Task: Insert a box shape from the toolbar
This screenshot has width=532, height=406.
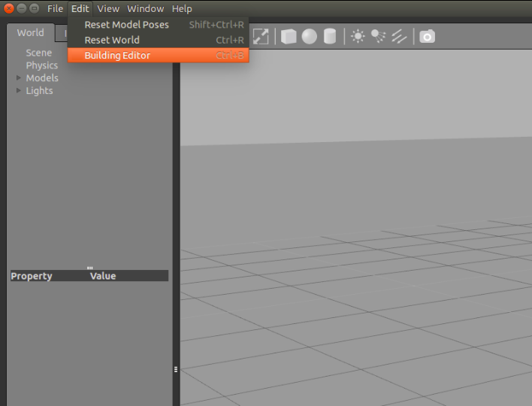Action: click(x=289, y=36)
